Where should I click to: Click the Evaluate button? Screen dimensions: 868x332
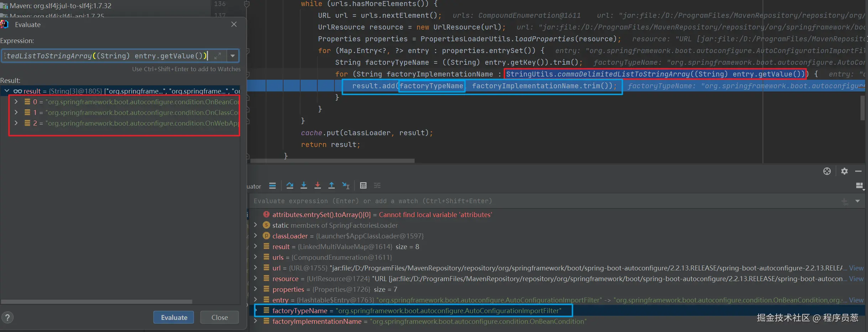(174, 317)
